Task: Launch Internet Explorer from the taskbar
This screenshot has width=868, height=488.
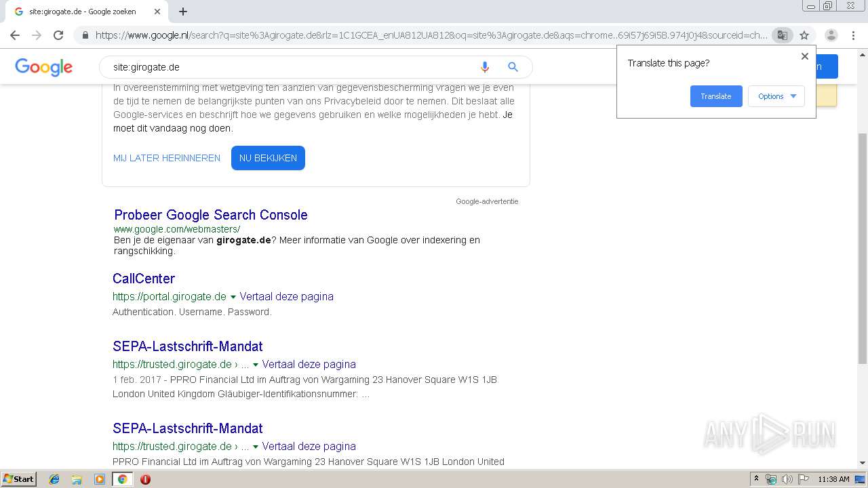Action: pos(54,479)
